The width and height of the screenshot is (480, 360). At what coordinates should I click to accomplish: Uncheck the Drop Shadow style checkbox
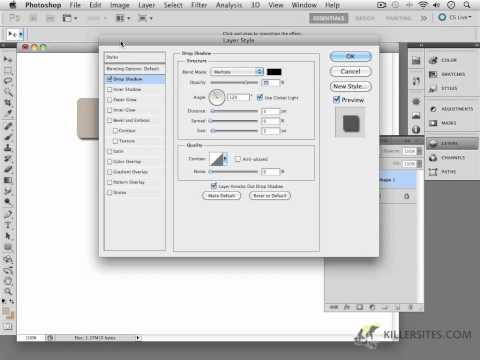coord(109,79)
